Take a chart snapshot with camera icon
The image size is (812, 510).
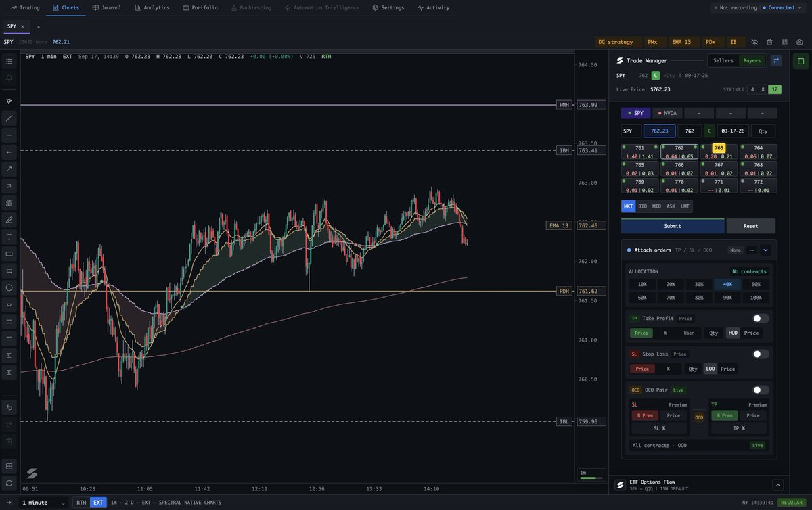(800, 42)
